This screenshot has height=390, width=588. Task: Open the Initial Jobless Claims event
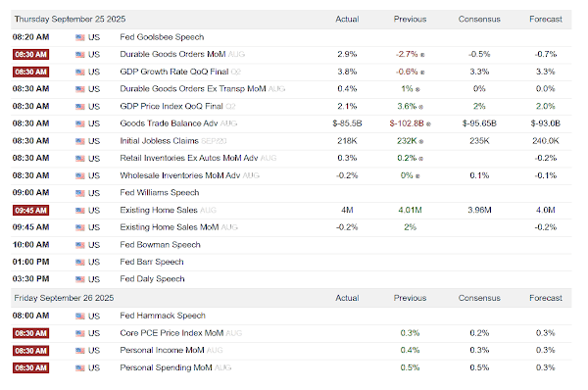tap(159, 141)
